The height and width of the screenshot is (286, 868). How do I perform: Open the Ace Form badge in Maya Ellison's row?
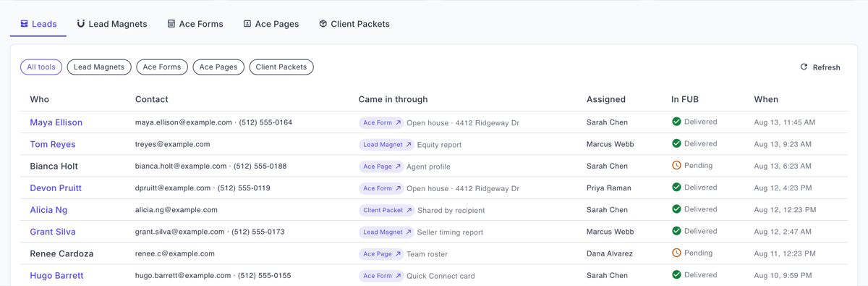(x=381, y=123)
